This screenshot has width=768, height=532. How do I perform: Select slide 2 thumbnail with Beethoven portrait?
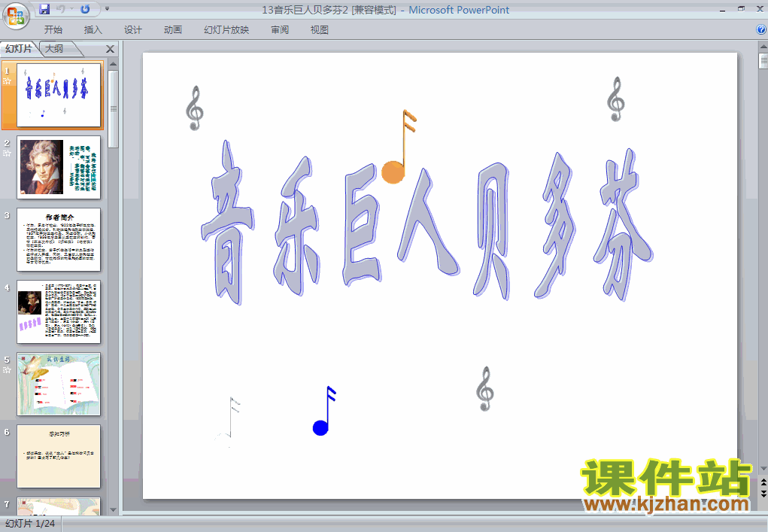(x=59, y=168)
